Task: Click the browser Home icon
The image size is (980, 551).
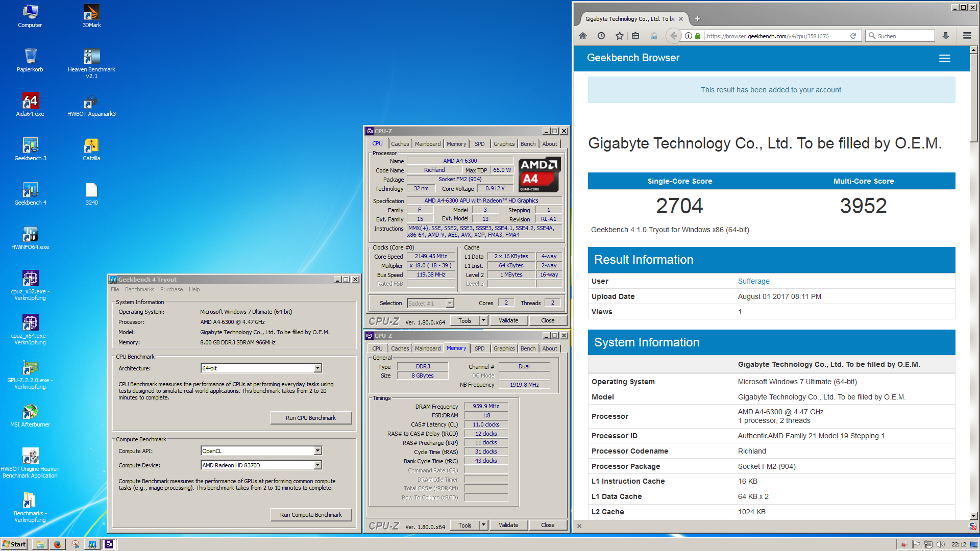Action: pyautogui.click(x=583, y=36)
